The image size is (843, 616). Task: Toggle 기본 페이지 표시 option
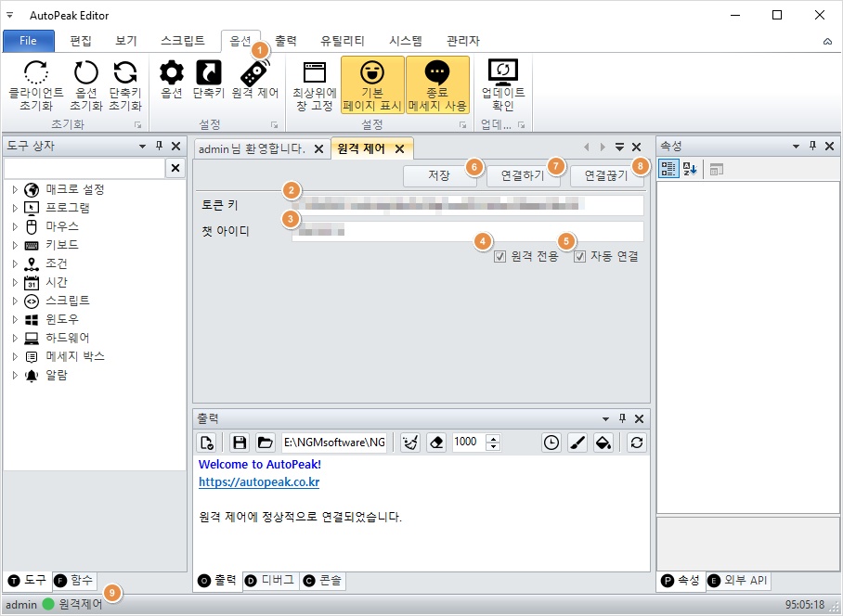tap(372, 85)
